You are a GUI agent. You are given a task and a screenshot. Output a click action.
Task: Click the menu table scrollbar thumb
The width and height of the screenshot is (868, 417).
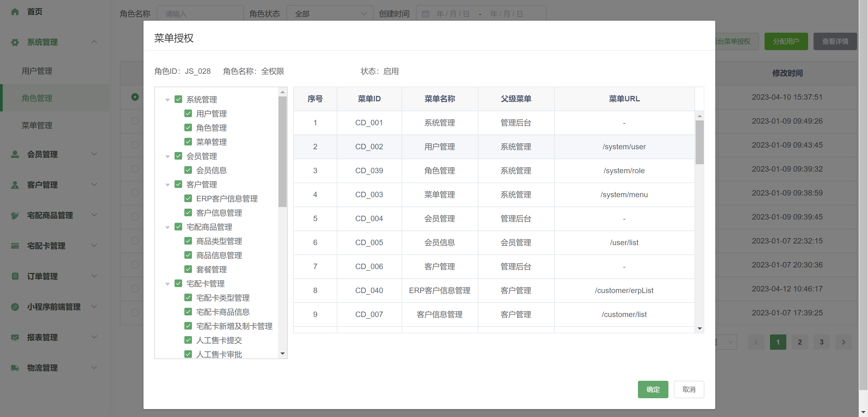click(x=699, y=142)
